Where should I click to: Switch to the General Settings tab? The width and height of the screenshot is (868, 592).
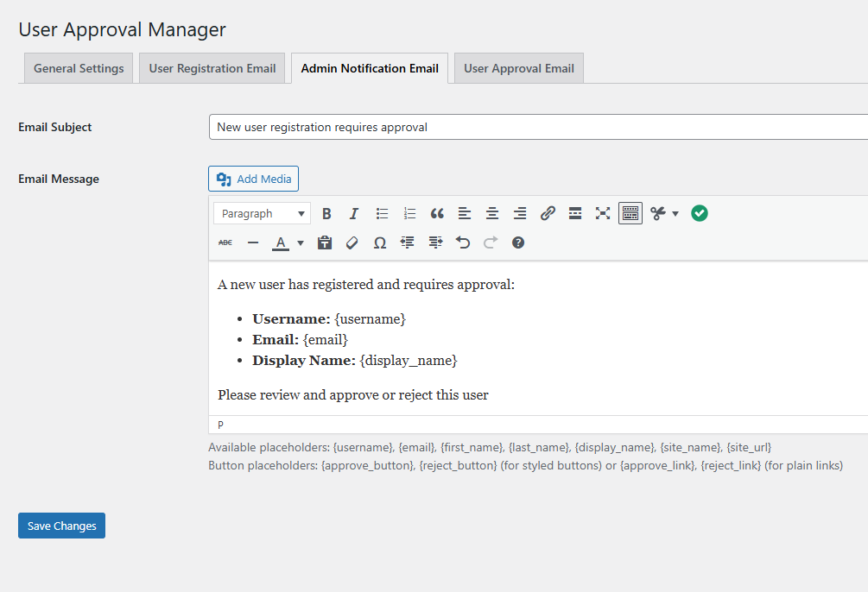[79, 68]
